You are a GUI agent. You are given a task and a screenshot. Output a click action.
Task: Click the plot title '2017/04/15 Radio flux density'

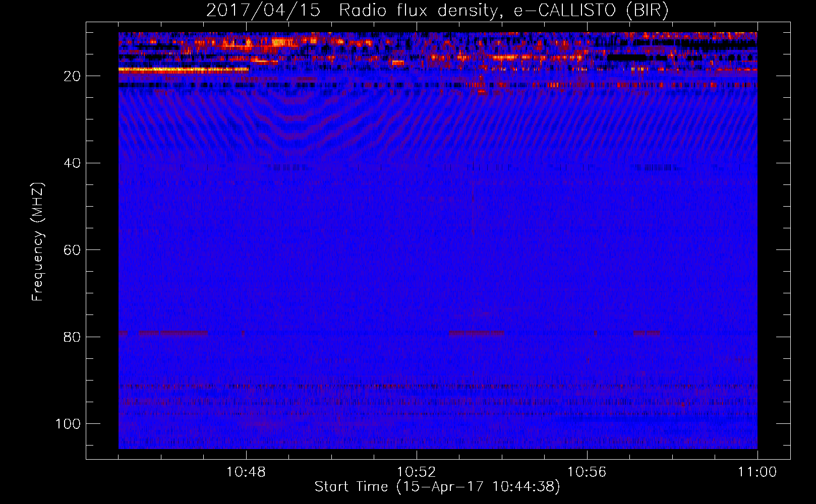(437, 11)
